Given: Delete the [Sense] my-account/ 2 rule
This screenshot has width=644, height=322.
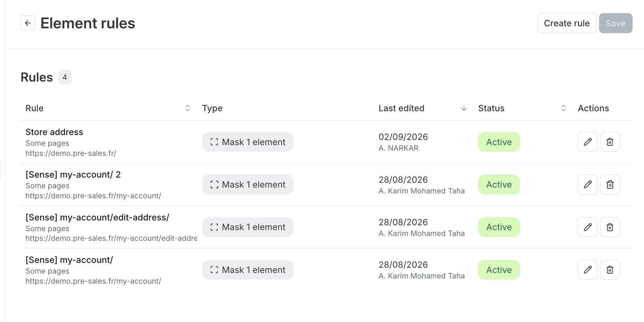Looking at the screenshot, I should coord(610,184).
